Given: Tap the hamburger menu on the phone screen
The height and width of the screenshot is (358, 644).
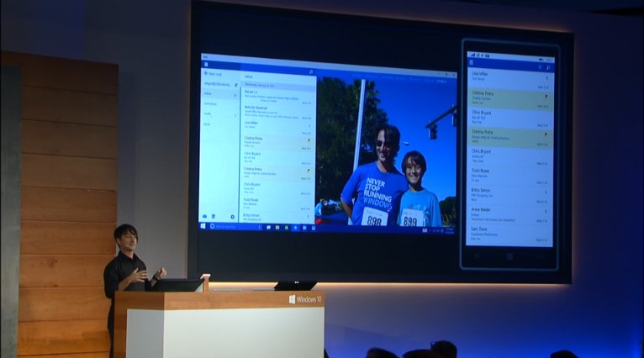Looking at the screenshot, I should (472, 63).
